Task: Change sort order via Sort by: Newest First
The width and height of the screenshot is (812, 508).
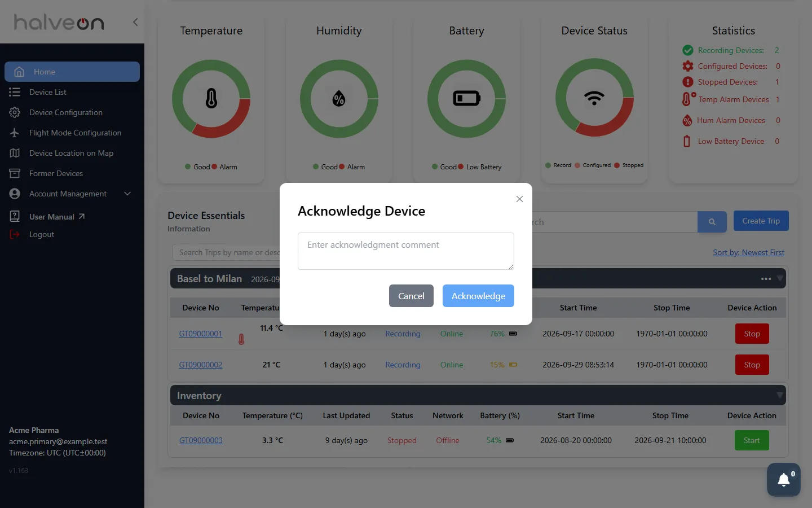Action: [x=748, y=252]
